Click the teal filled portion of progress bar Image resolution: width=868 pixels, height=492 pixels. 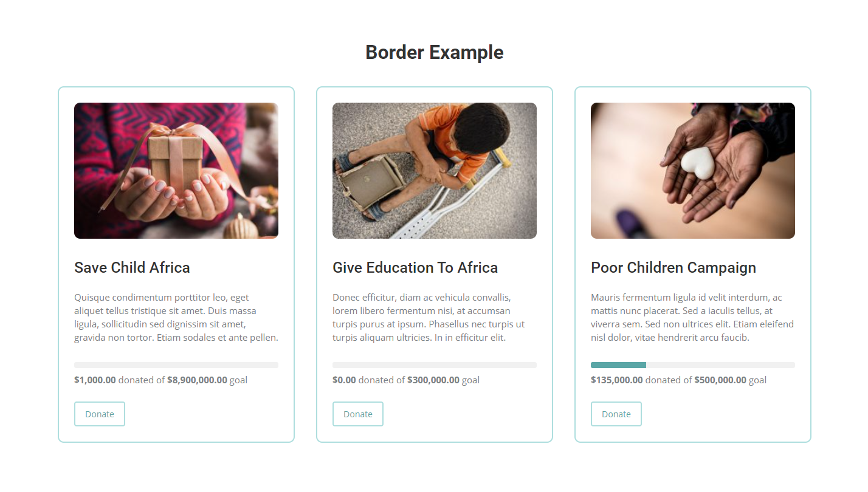pos(618,365)
